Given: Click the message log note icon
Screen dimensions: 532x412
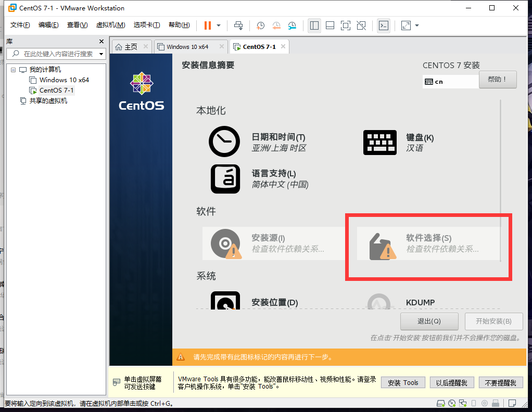Looking at the screenshot, I should (x=512, y=403).
